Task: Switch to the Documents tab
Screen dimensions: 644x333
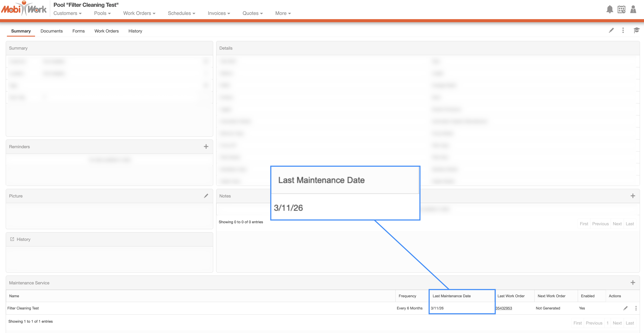Action: pyautogui.click(x=51, y=31)
